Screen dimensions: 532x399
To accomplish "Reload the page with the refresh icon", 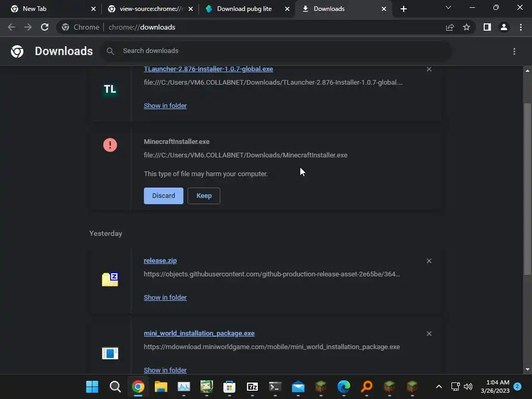I will tap(45, 27).
